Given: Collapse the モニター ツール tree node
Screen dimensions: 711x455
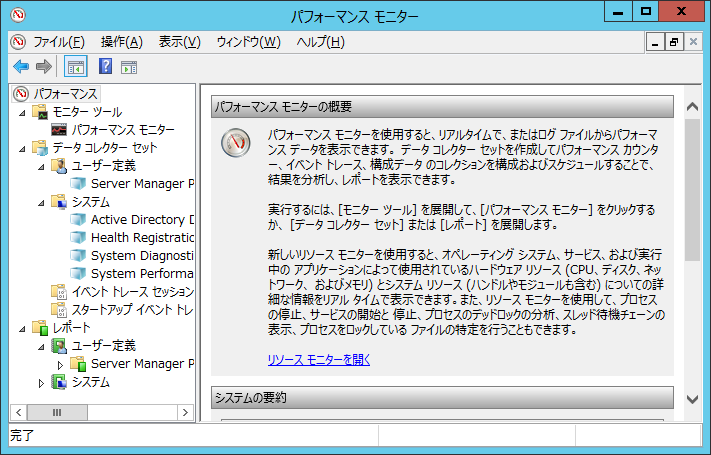Looking at the screenshot, I should point(22,113).
